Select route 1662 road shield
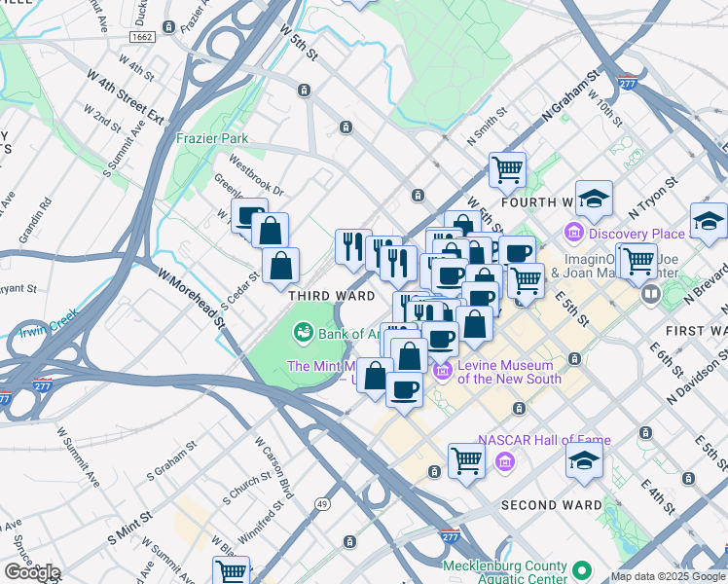Viewport: 728px width, 584px height. coord(141,37)
